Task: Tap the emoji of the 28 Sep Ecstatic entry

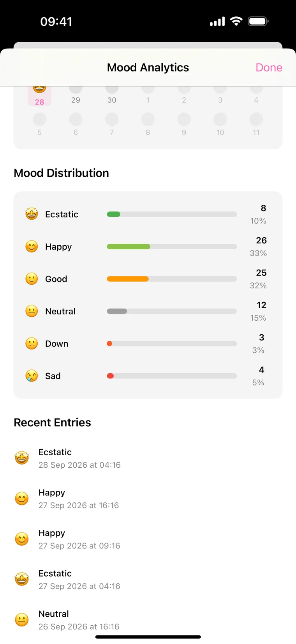Action: pos(22,458)
